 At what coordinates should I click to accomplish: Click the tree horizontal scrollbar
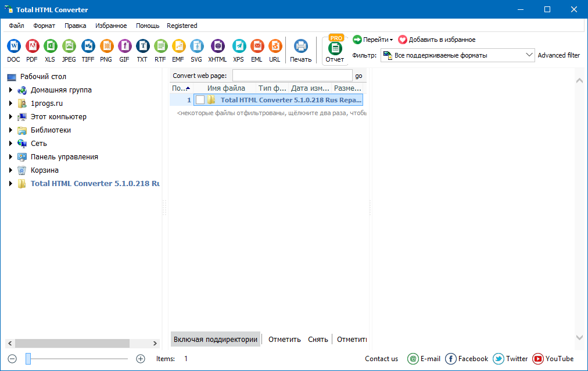72,343
